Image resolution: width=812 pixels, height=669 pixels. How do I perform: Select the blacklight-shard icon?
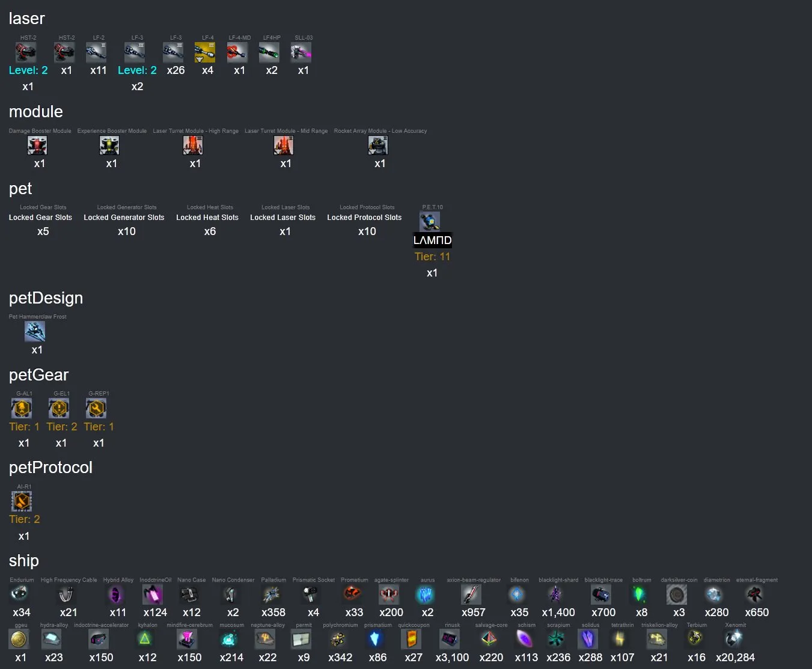[x=556, y=594]
